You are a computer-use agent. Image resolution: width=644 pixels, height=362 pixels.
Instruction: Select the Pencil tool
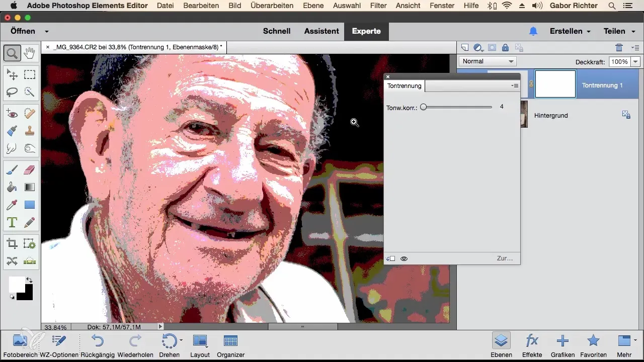(x=30, y=222)
